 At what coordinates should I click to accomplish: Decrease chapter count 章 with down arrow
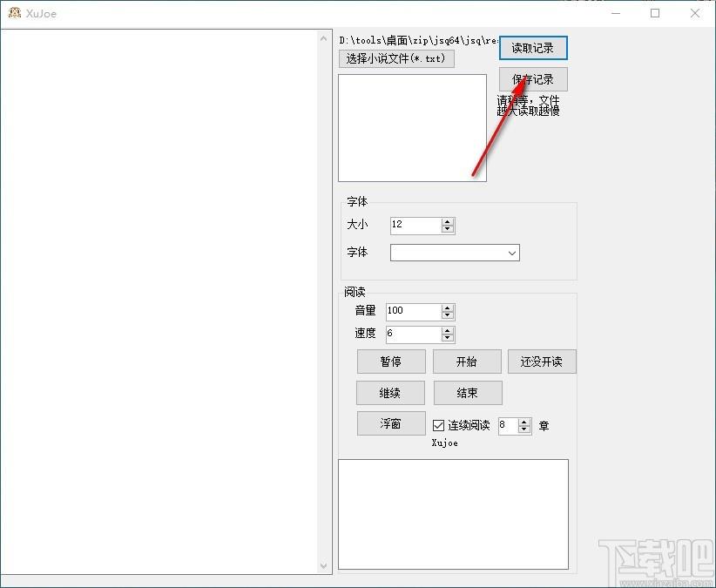point(524,429)
